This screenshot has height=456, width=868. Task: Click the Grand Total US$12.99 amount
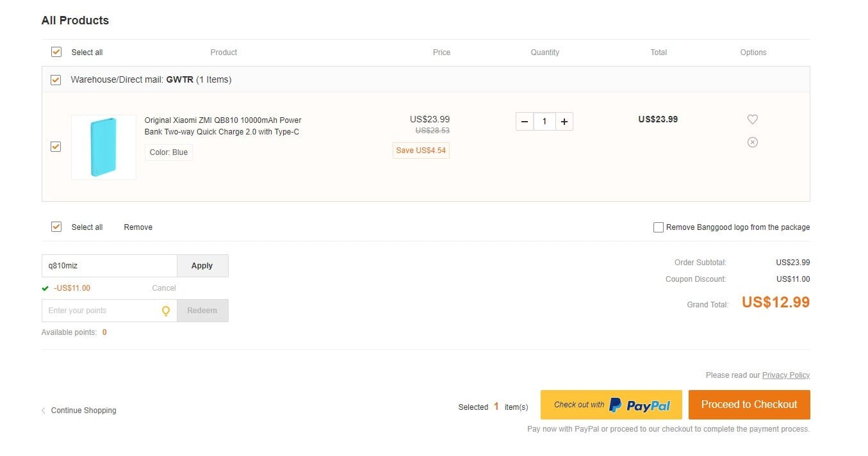(776, 302)
